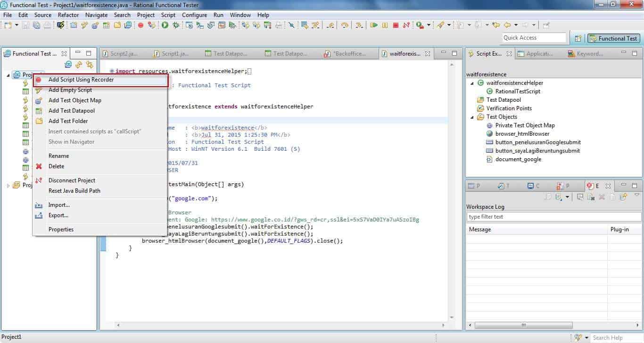Viewport: 644px width, 343px height.
Task: Click the Open Perspective icon beside Functional Test
Action: click(x=578, y=39)
